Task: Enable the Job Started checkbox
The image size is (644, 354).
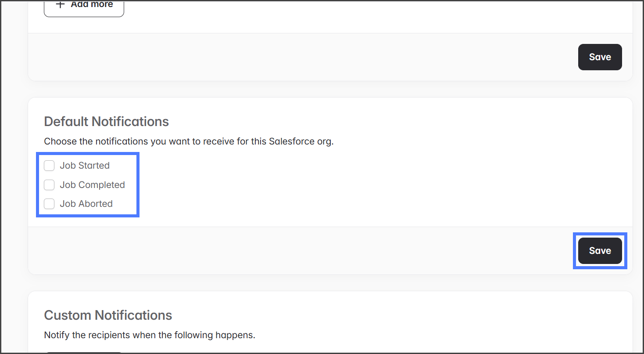Action: [49, 166]
